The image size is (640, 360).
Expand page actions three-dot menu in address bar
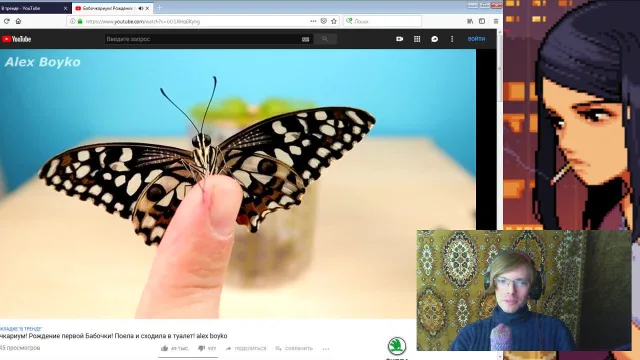coord(313,21)
